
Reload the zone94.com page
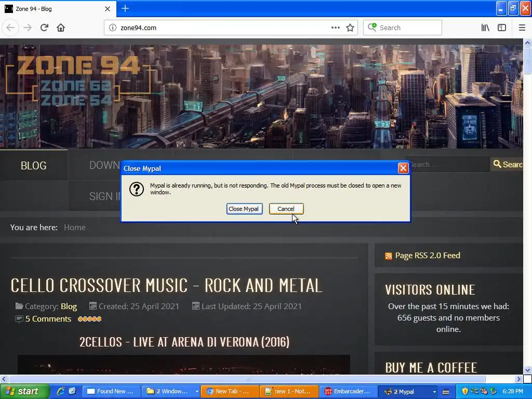(x=44, y=28)
